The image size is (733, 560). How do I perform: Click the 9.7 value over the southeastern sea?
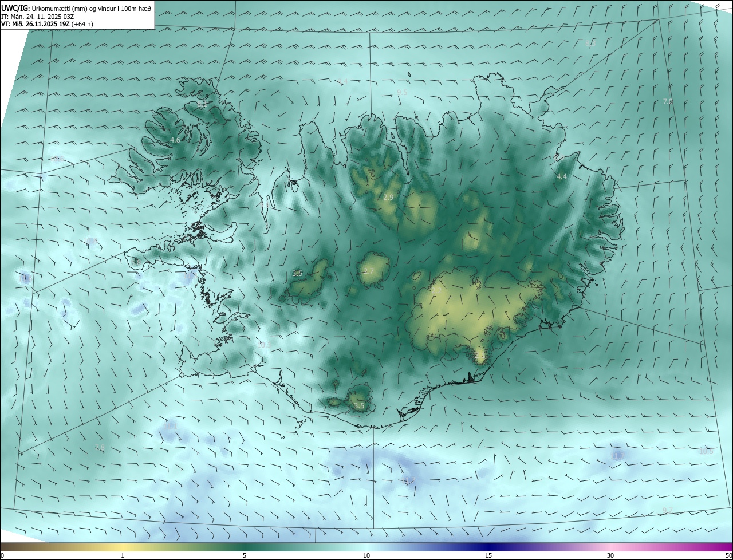667,510
